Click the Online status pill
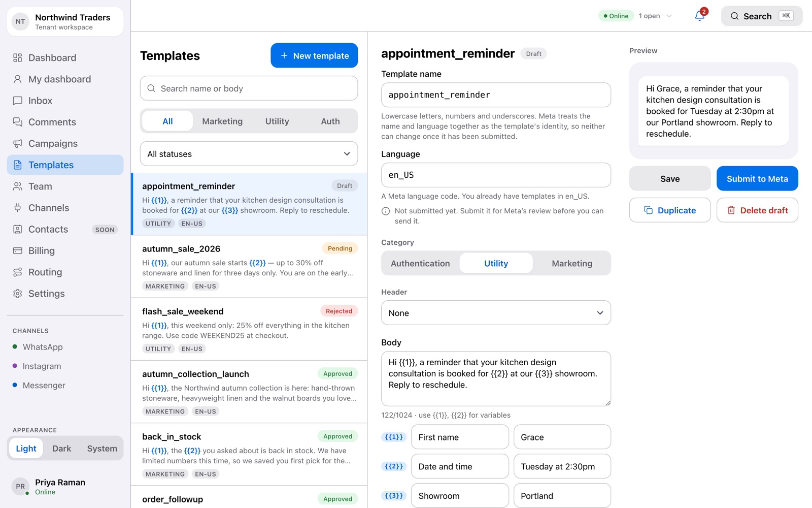The height and width of the screenshot is (508, 812). click(616, 16)
